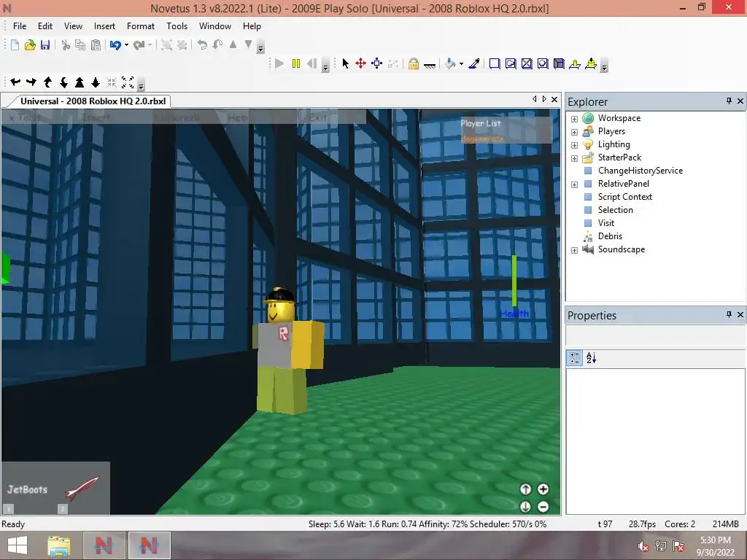747x560 pixels.
Task: Open the Format menu
Action: point(141,26)
